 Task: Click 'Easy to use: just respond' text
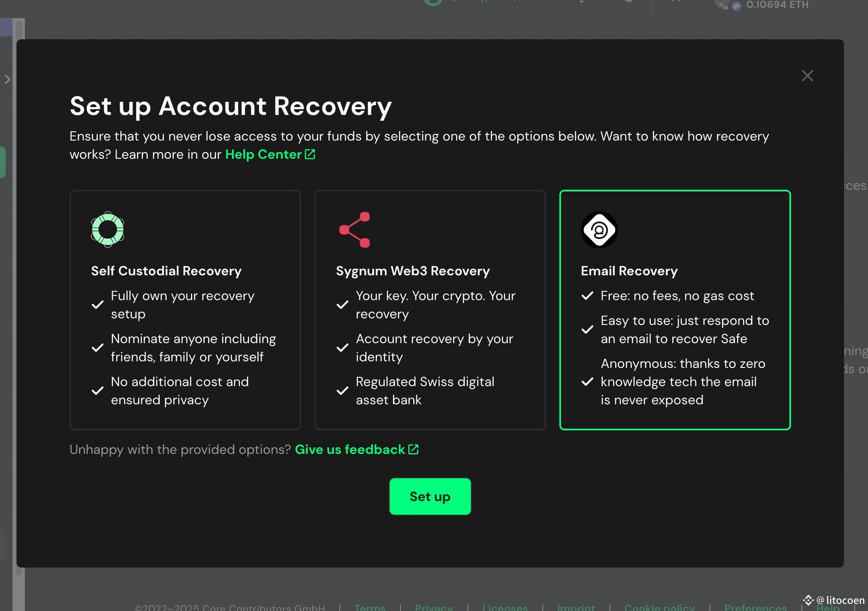click(685, 329)
